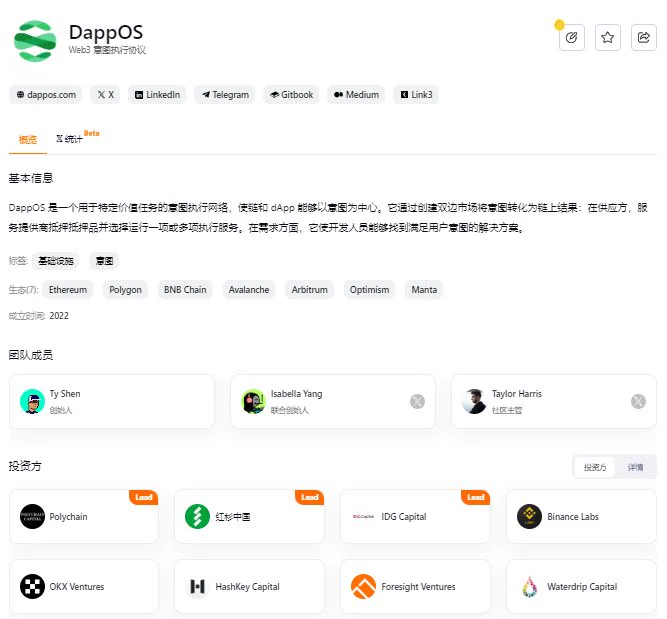
Task: Open Taylor Harris's X profile icon
Action: click(638, 401)
